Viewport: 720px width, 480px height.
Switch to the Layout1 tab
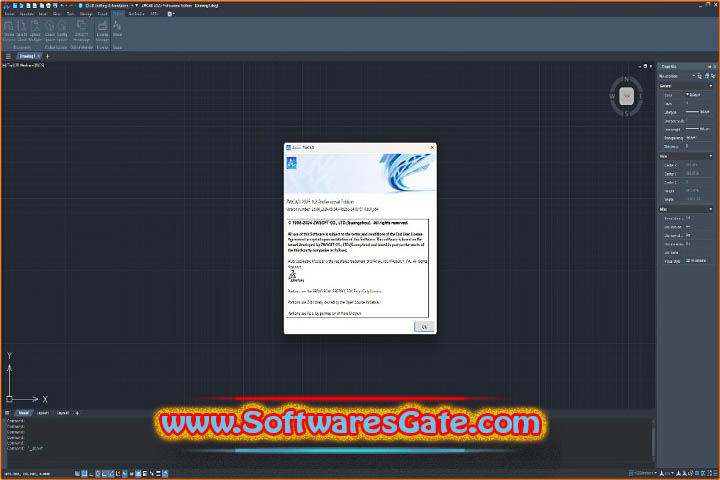coord(43,413)
